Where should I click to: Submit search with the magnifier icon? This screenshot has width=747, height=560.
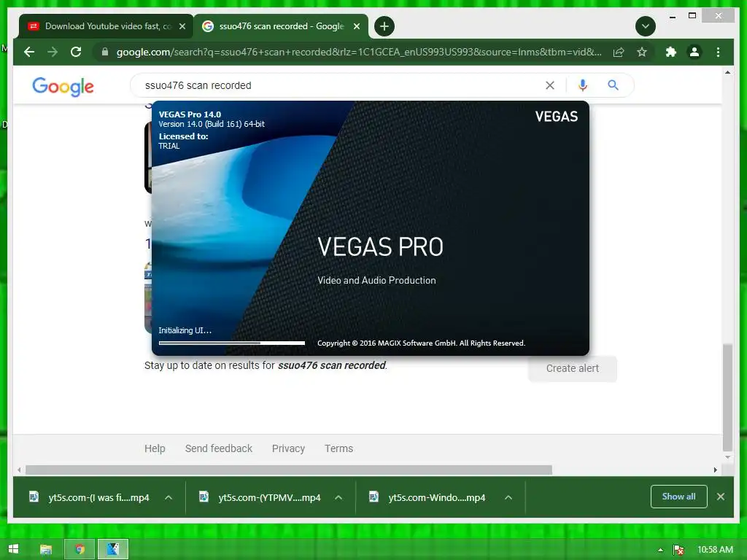click(x=613, y=85)
